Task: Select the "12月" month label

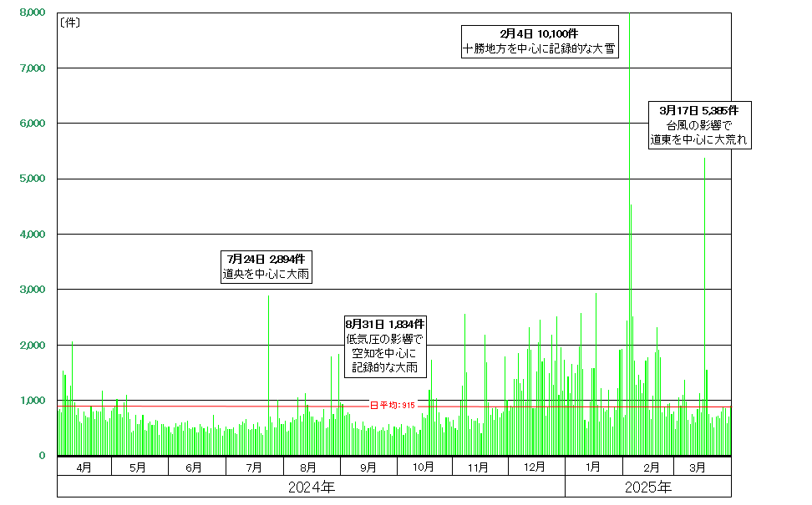Action: coord(535,467)
